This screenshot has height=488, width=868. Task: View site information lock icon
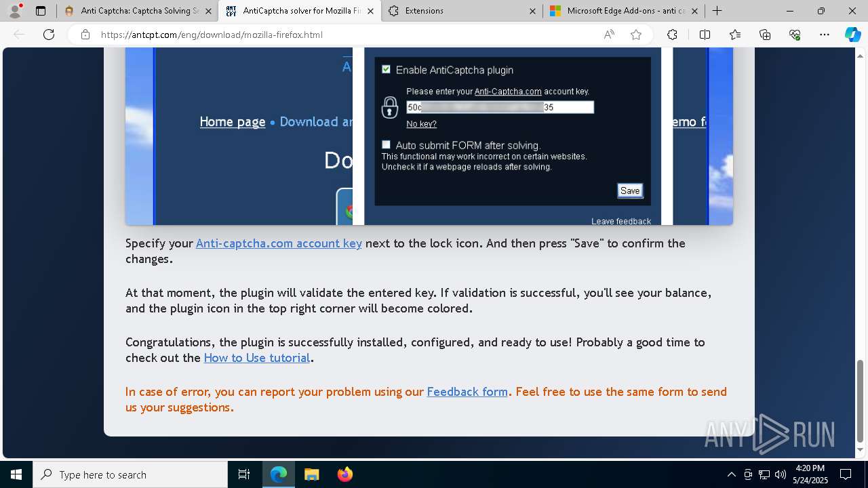click(85, 35)
